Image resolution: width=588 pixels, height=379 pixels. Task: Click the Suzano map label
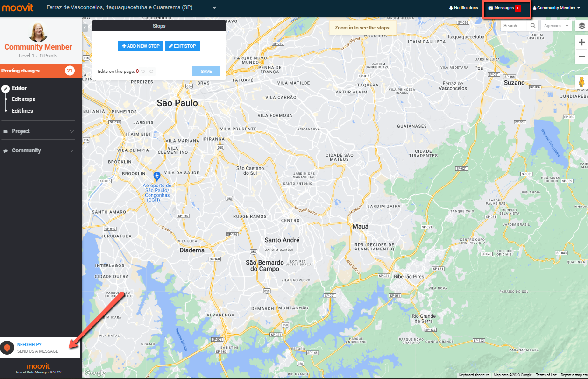514,83
